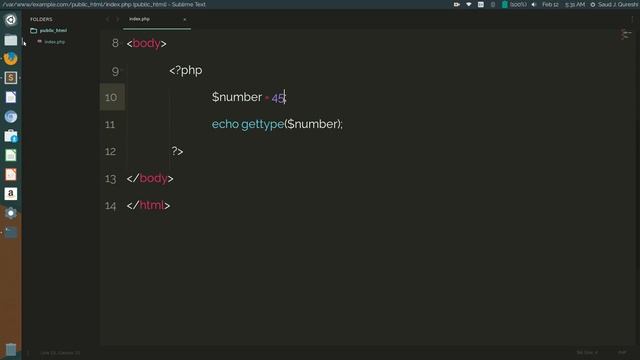Open the terminal icon in the dock

click(11, 232)
